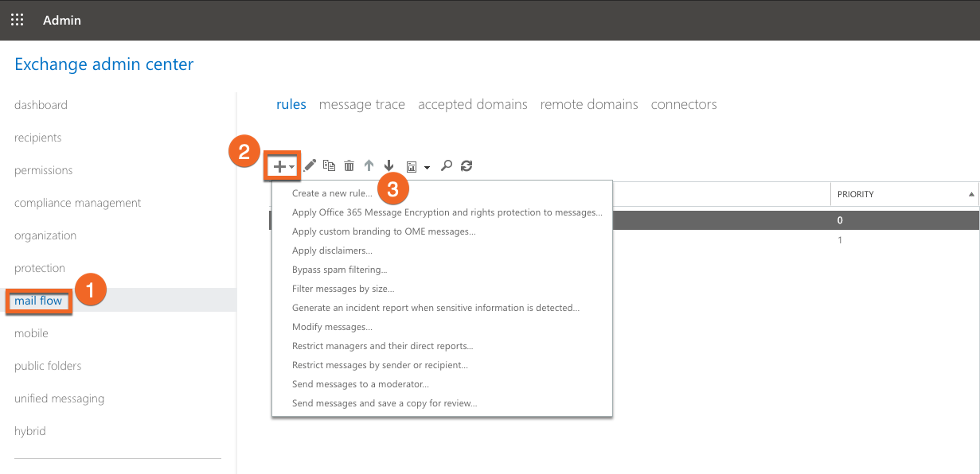Open hybrid in the sidebar

30,431
